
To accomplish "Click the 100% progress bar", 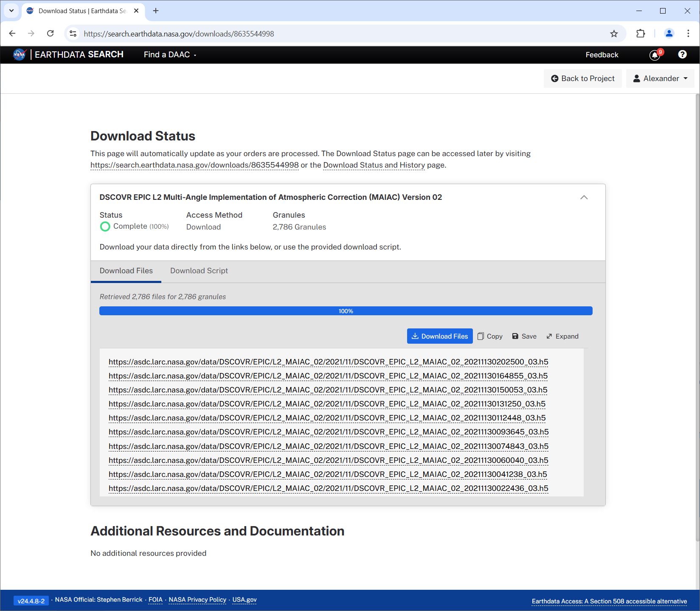I will [346, 311].
